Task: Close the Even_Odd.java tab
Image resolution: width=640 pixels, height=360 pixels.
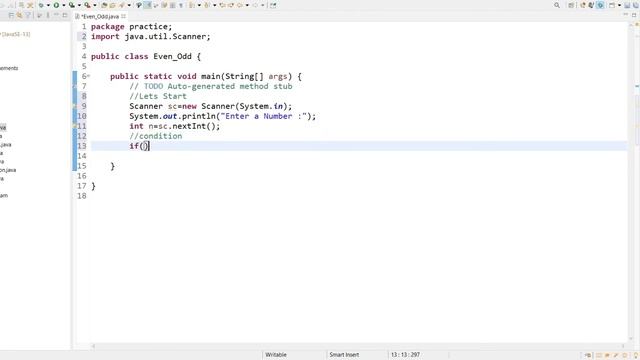Action: (123, 16)
